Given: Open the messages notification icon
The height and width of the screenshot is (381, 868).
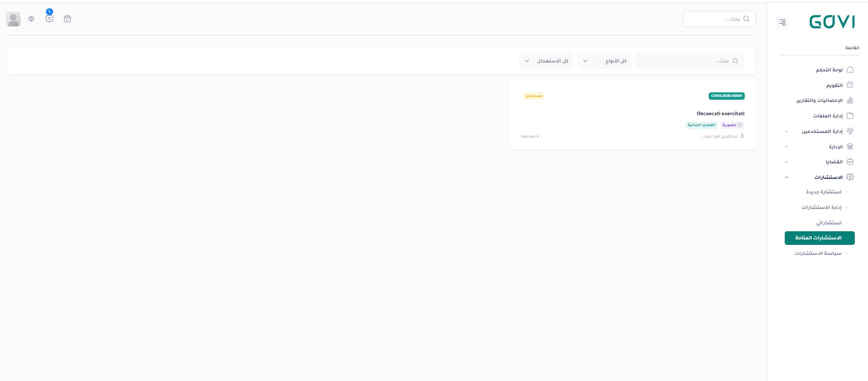Looking at the screenshot, I should (x=49, y=19).
